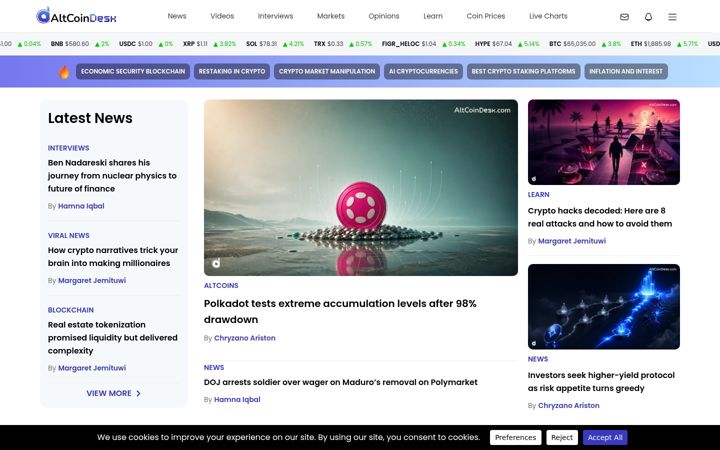This screenshot has height=450, width=720.
Task: Read investors seek higher-yield protocol article
Action: [601, 382]
